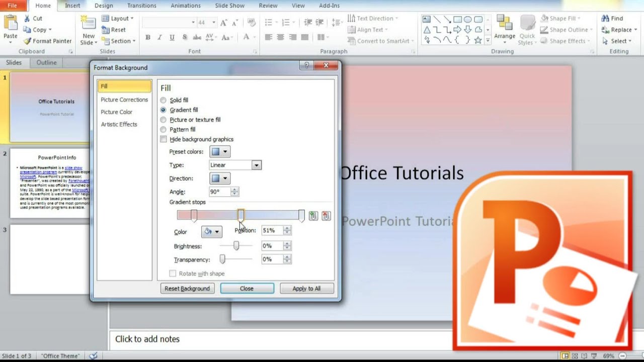Viewport: 644px width, 362px height.
Task: Toggle Bold formatting in Font group
Action: (148, 38)
